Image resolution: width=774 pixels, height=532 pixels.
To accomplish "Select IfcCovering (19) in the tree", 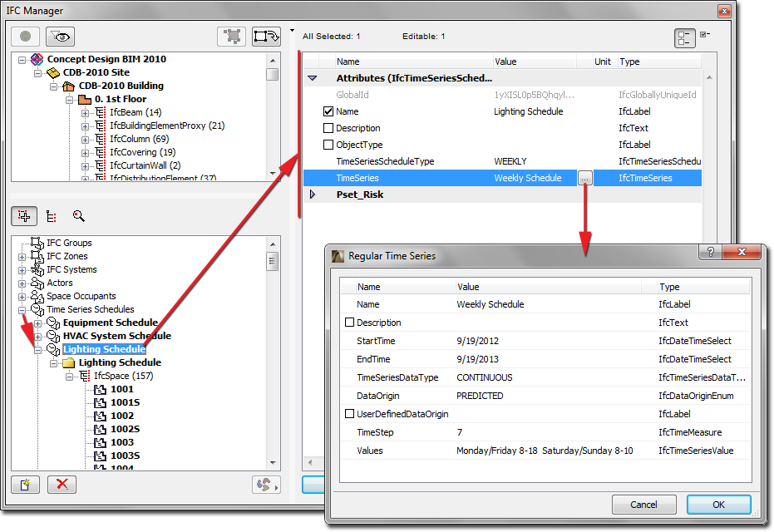I will click(143, 152).
